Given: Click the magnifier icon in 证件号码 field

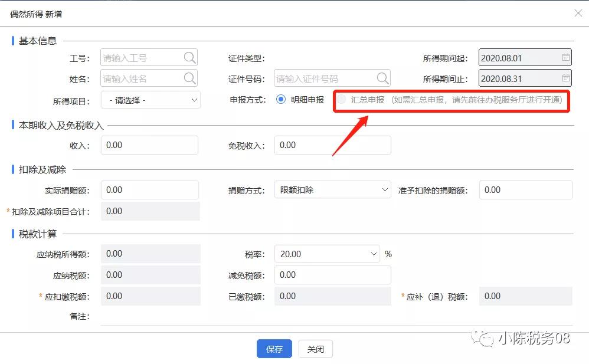Looking at the screenshot, I should pos(382,78).
